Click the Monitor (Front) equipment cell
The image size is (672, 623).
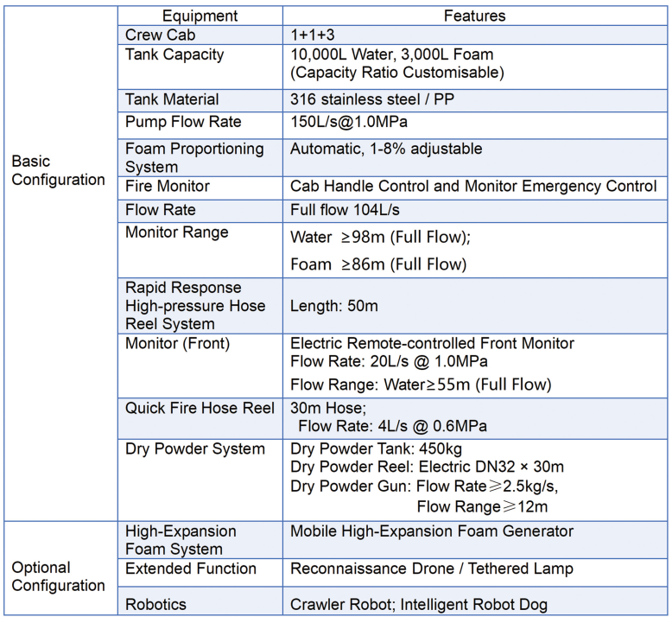200,366
